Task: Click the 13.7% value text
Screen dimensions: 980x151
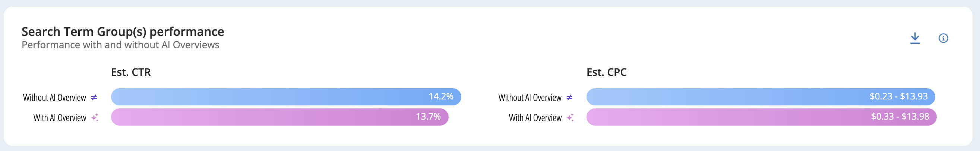Action: pos(429,117)
